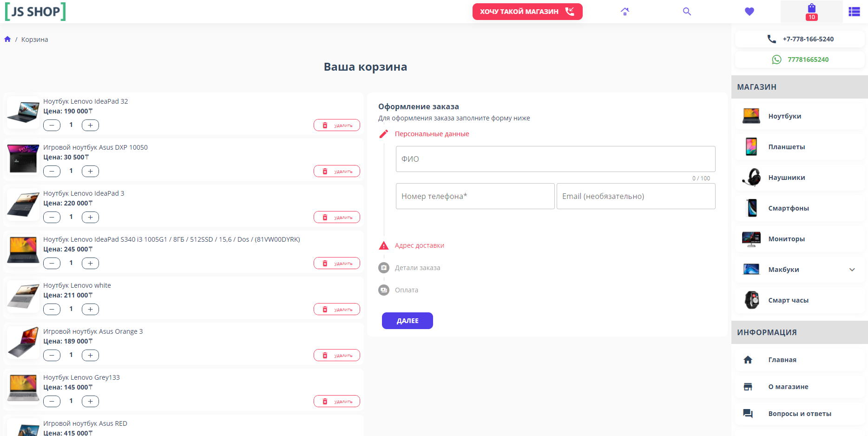The width and height of the screenshot is (868, 436).
Task: Click the Игровой ноутбук Asus RED title
Action: 85,423
